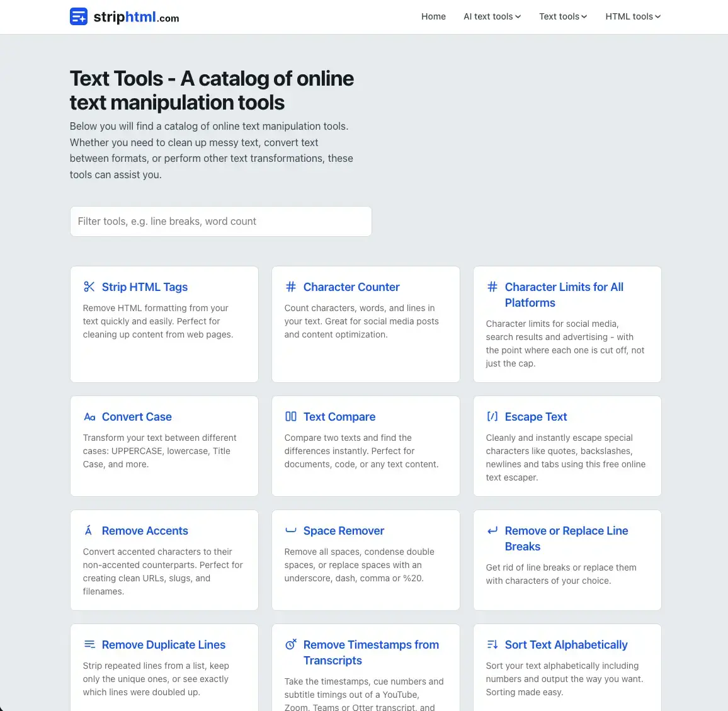Click the accented A icon beside Remove Accents
The width and height of the screenshot is (728, 711).
tap(88, 530)
